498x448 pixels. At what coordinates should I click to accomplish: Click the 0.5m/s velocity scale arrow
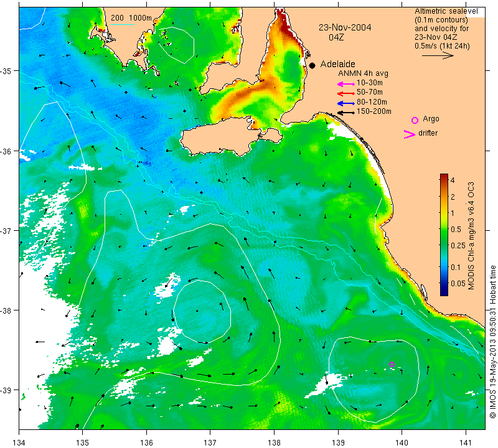click(438, 56)
